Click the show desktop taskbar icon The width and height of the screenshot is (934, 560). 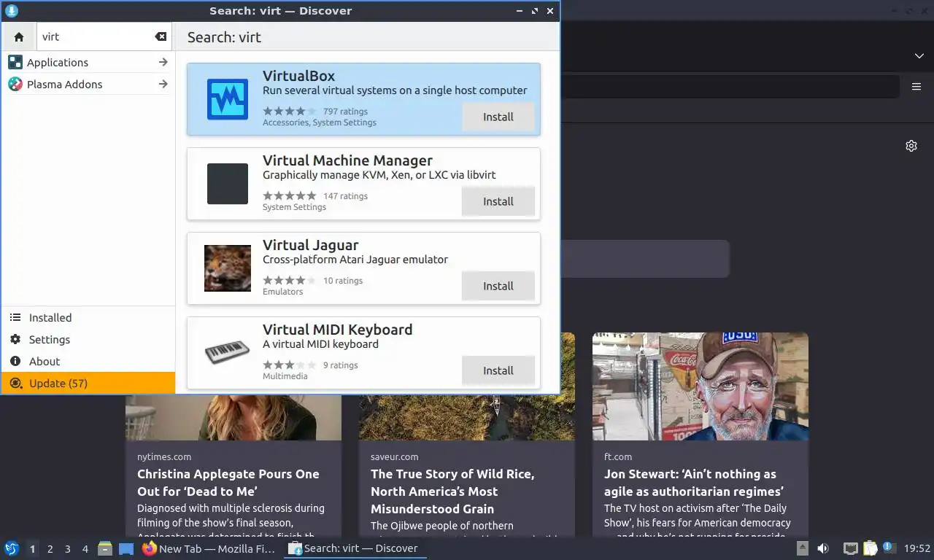(126, 548)
